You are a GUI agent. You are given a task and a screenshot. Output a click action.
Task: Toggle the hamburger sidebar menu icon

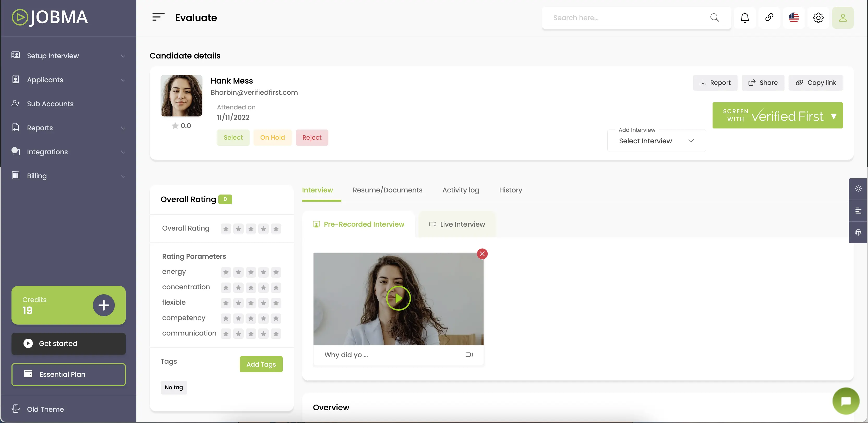158,17
